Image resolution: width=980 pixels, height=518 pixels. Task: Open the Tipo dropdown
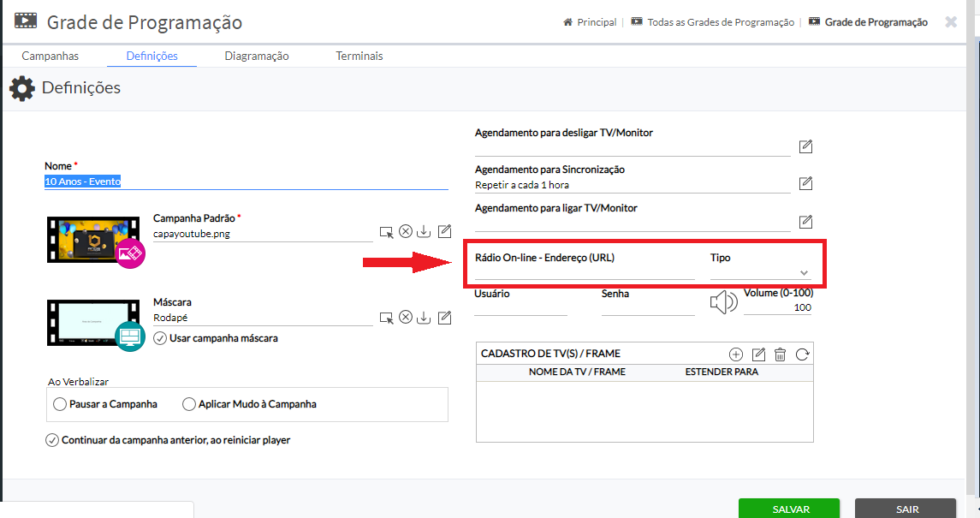[760, 272]
